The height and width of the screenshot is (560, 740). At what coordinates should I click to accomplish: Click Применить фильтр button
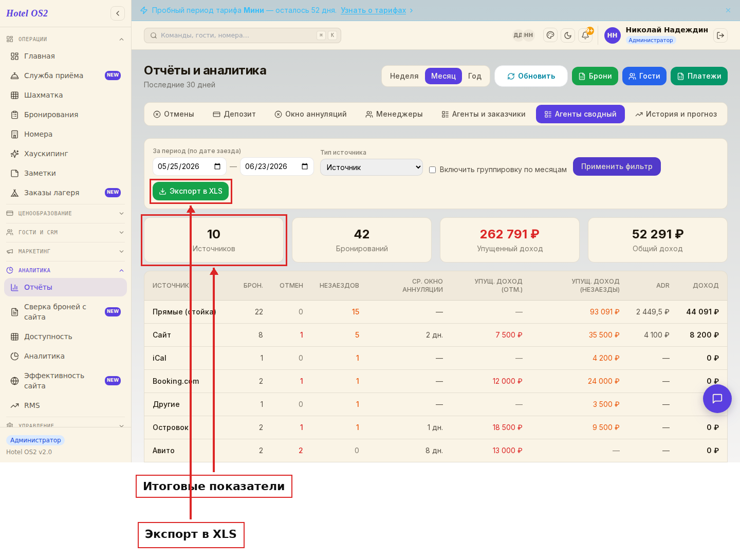617,166
